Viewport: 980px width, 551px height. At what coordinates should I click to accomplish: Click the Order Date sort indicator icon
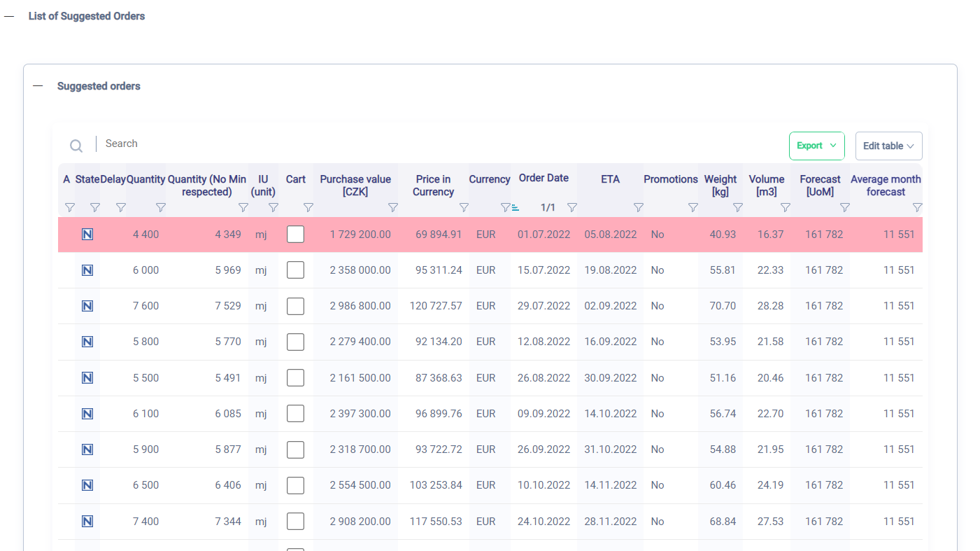click(x=516, y=208)
